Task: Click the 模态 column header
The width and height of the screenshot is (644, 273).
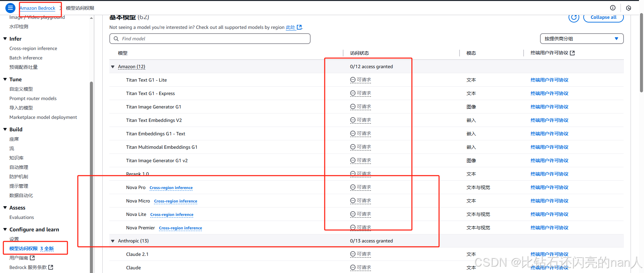Action: [x=471, y=53]
